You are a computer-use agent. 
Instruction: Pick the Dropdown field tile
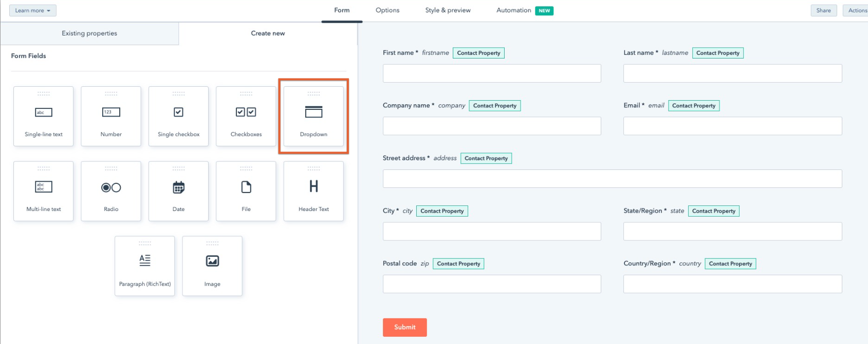(x=313, y=117)
